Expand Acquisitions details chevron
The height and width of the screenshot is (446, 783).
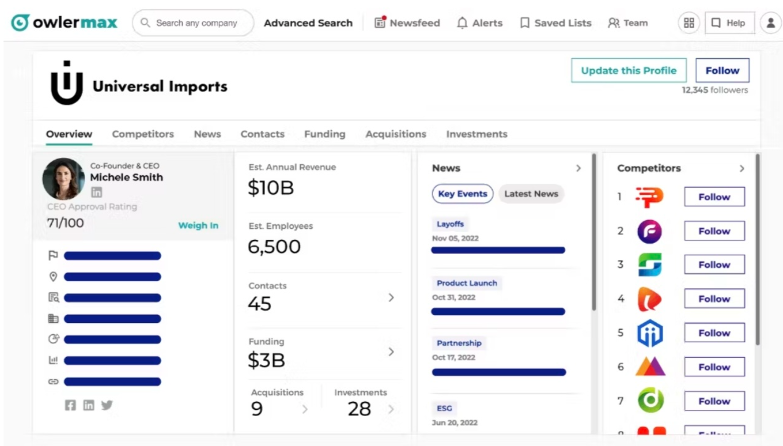pyautogui.click(x=305, y=410)
